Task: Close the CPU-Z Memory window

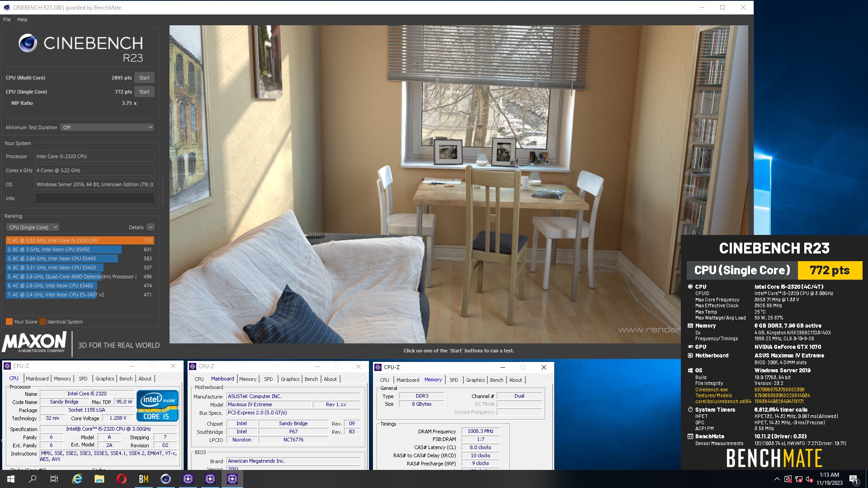Action: pyautogui.click(x=544, y=367)
